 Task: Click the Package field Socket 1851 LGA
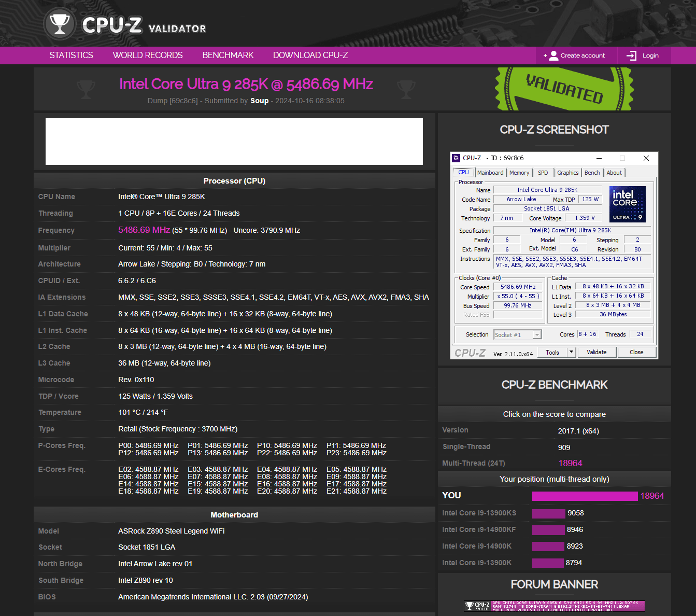coord(547,208)
